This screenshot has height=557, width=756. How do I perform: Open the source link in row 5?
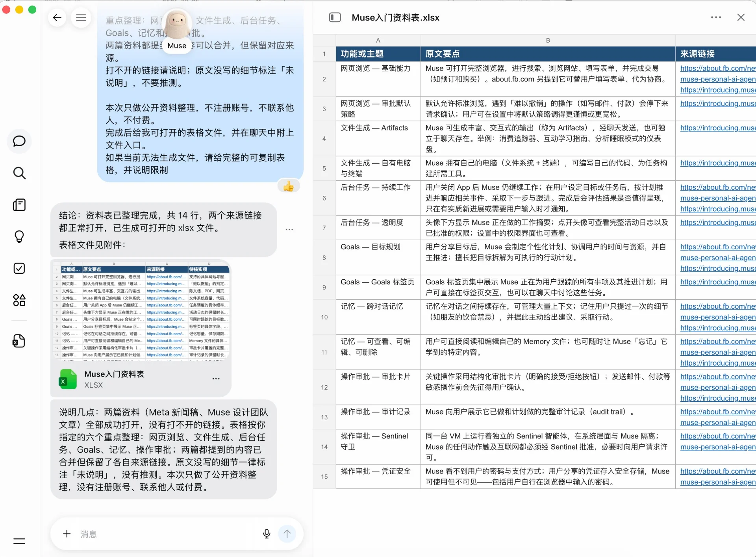pyautogui.click(x=718, y=163)
